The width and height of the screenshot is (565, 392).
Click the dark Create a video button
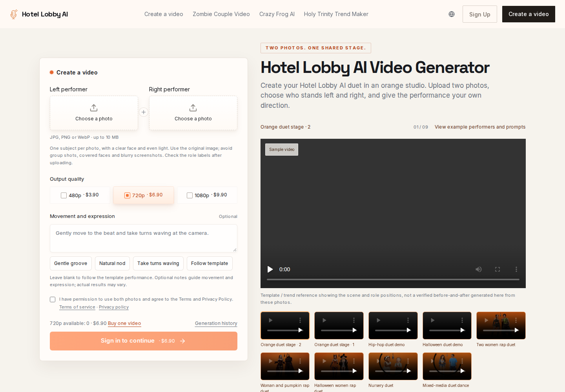coord(529,14)
